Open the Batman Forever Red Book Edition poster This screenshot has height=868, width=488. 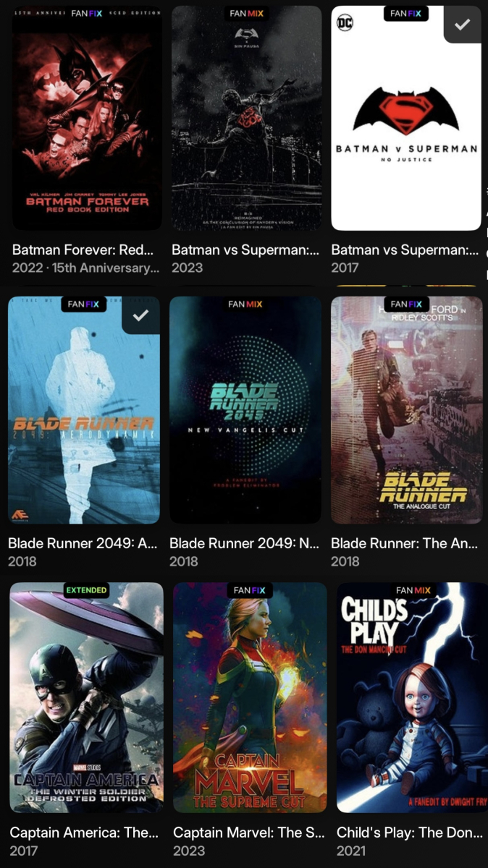[x=87, y=119]
